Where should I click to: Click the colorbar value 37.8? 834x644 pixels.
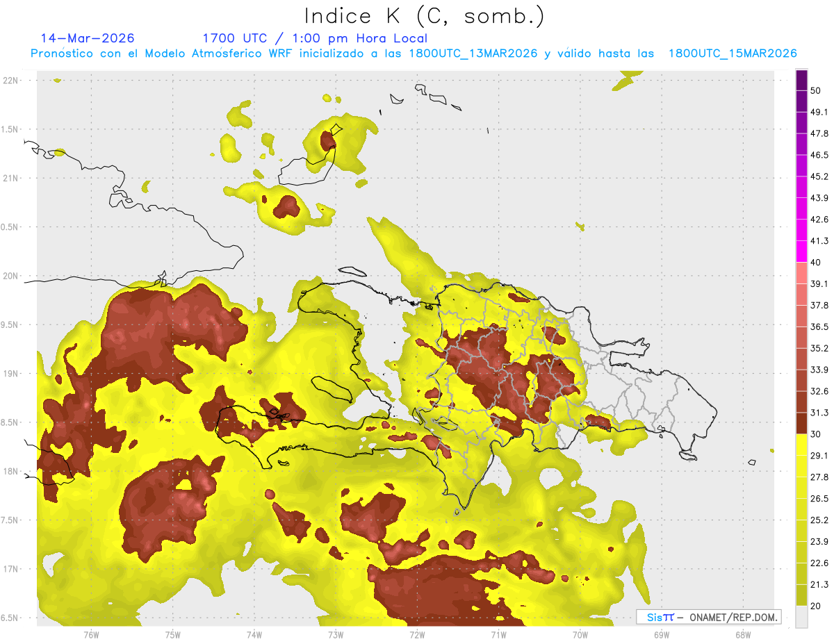(819, 305)
